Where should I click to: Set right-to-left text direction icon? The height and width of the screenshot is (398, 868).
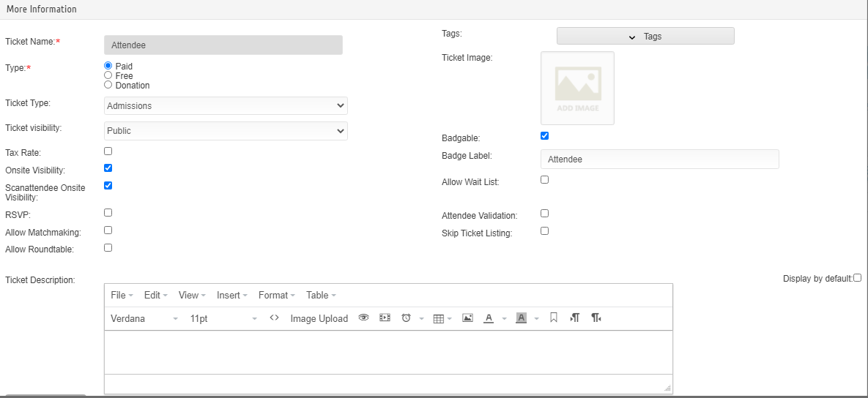tap(596, 318)
